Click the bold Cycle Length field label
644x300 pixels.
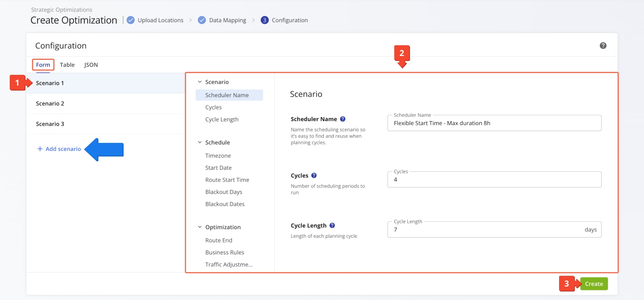pos(308,225)
